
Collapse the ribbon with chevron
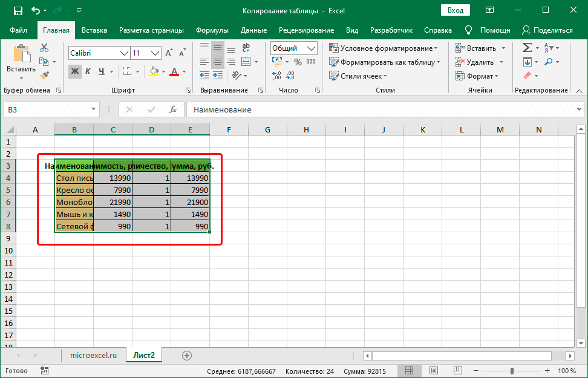579,91
